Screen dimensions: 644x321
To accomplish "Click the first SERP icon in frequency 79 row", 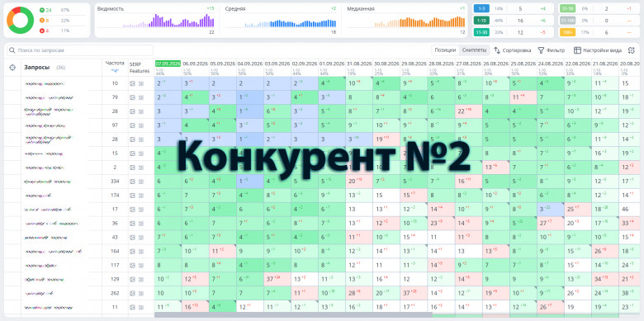I will click(132, 97).
